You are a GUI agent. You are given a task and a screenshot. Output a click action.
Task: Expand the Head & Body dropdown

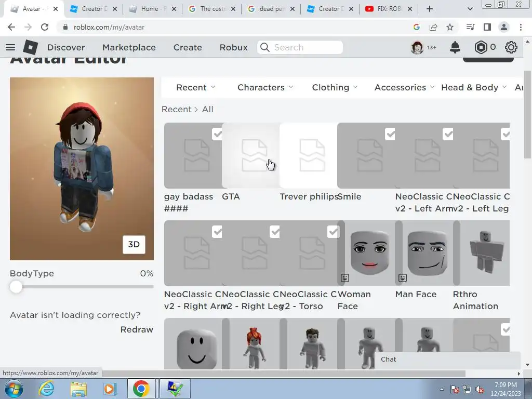[474, 87]
